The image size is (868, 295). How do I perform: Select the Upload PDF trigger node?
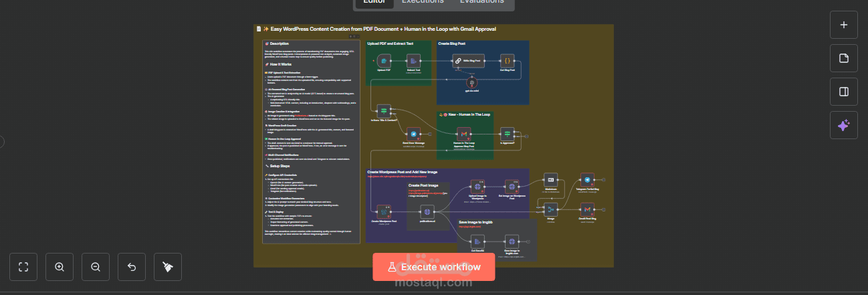383,61
